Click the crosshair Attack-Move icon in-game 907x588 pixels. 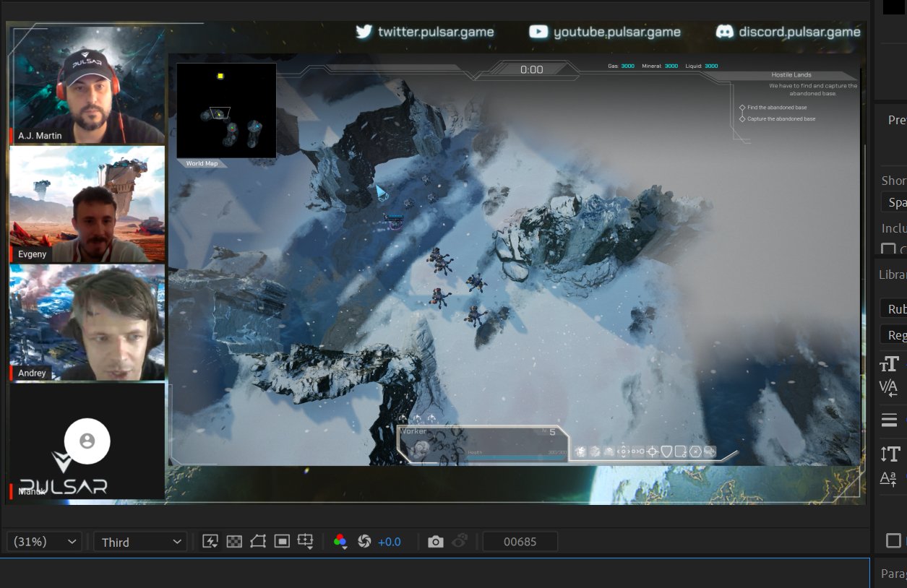click(652, 451)
